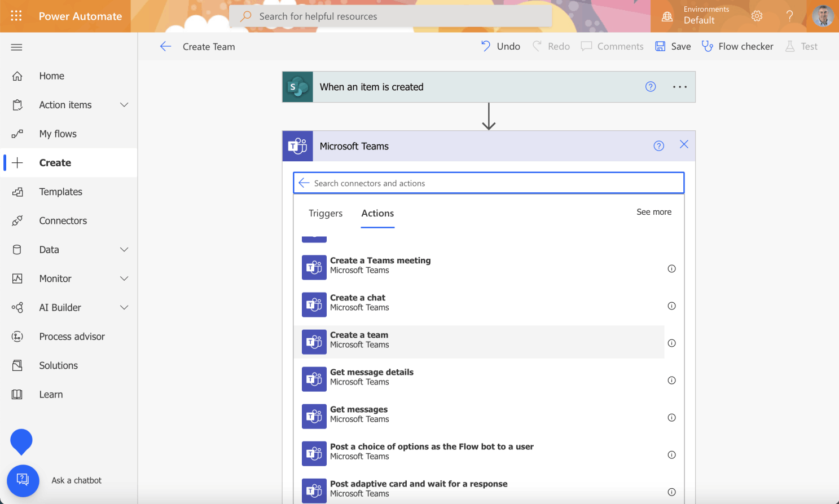Open the Ask a chatbot button

pos(23,480)
